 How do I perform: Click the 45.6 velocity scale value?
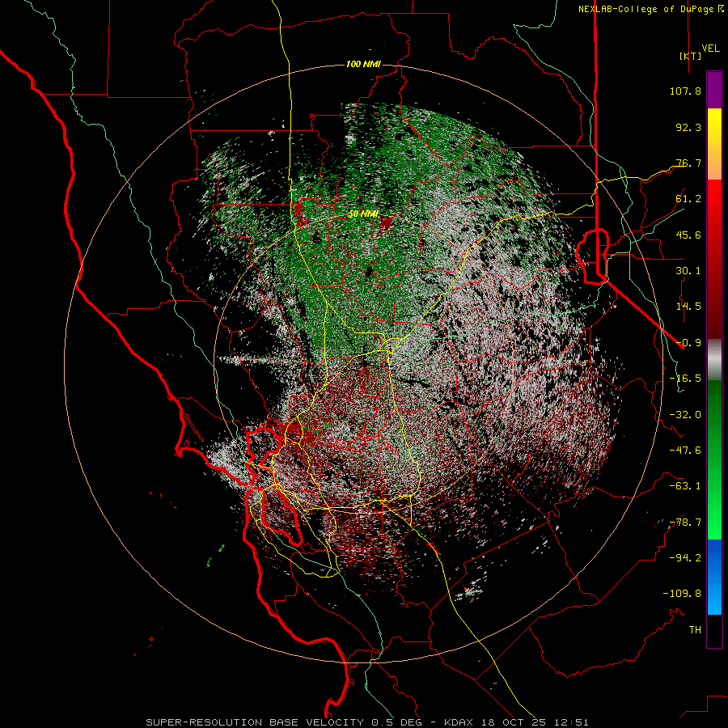[688, 235]
